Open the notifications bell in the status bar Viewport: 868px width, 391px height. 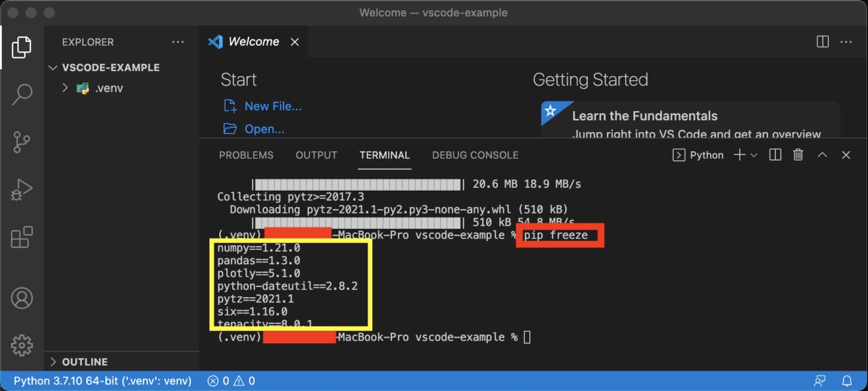click(847, 380)
